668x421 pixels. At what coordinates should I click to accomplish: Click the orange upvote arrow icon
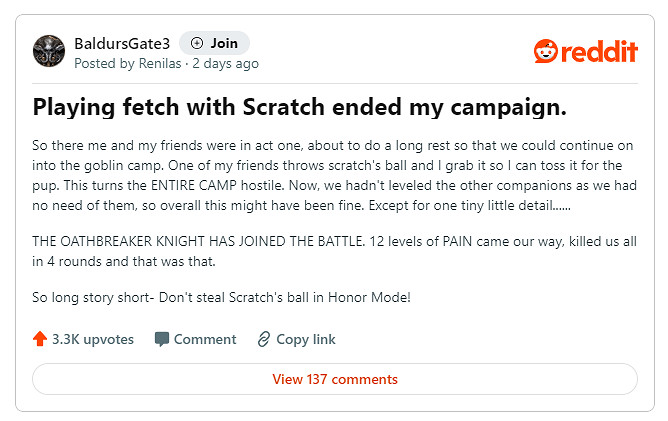[x=40, y=339]
